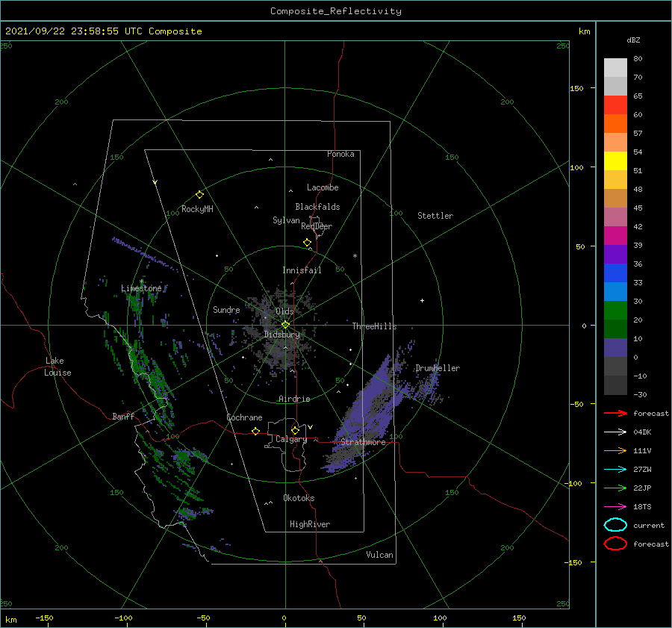Select the Drumheller label on map
This screenshot has width=672, height=628.
click(438, 368)
